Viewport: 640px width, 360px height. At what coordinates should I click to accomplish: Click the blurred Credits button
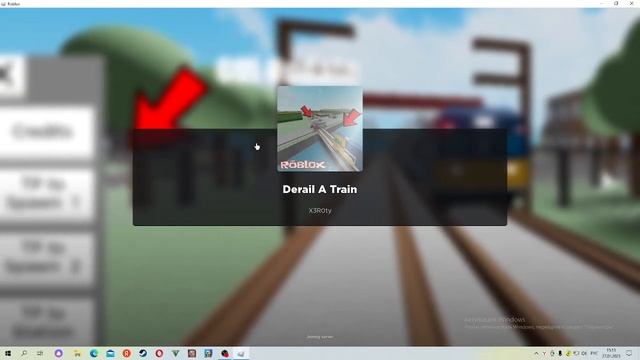pos(46,132)
